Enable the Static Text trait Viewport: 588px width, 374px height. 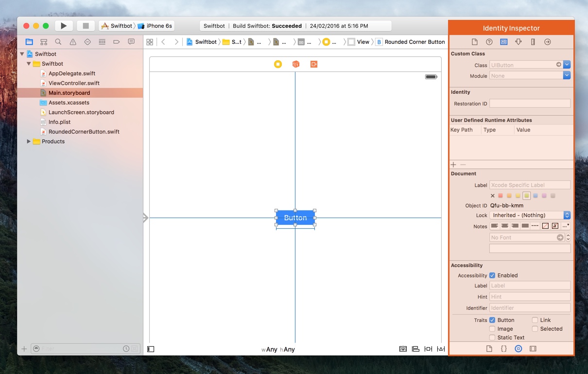tap(492, 338)
